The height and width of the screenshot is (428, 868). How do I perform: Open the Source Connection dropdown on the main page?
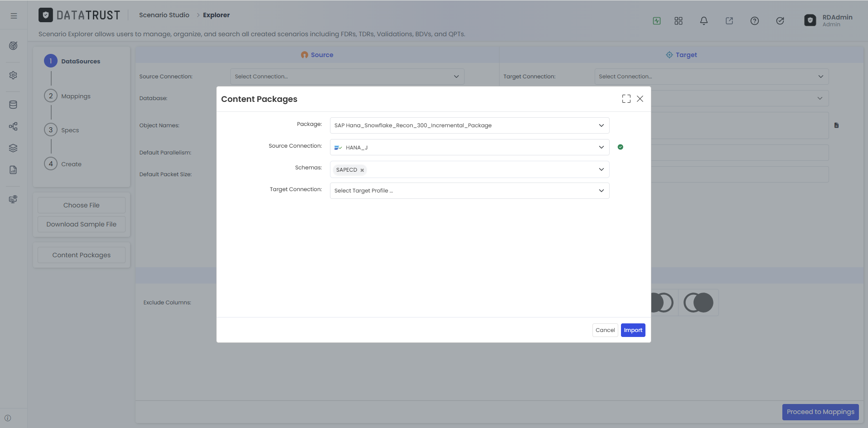click(347, 77)
